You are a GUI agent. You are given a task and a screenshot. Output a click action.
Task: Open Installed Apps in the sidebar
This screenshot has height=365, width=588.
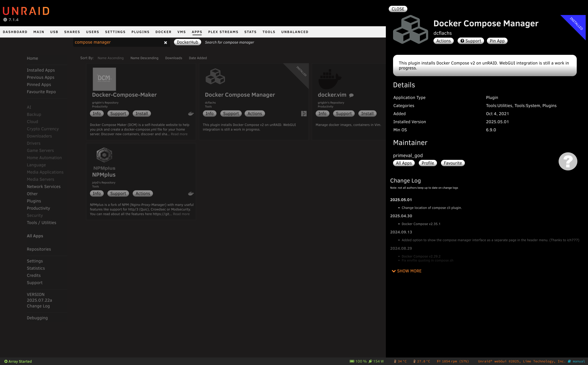click(x=41, y=70)
